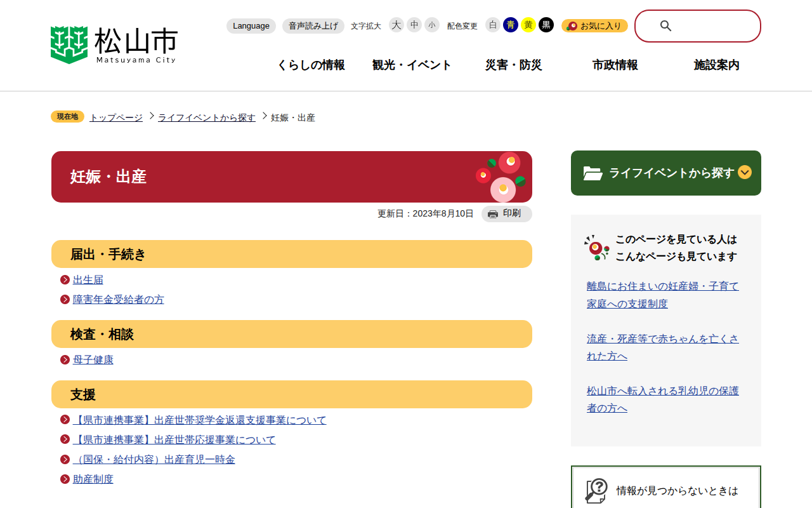812x508 pixels.
Task: Click the red bullet beside 助産制度
Action: pos(65,479)
